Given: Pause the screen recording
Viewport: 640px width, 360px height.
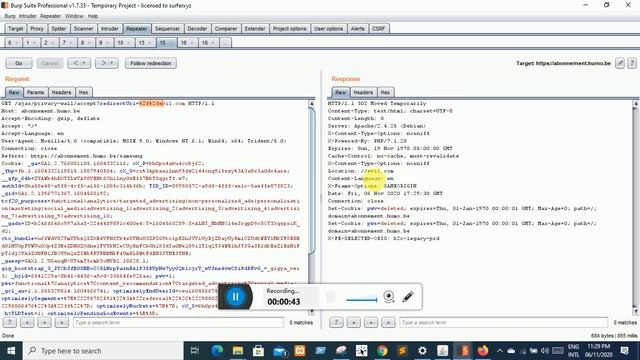Looking at the screenshot, I should click(x=236, y=297).
